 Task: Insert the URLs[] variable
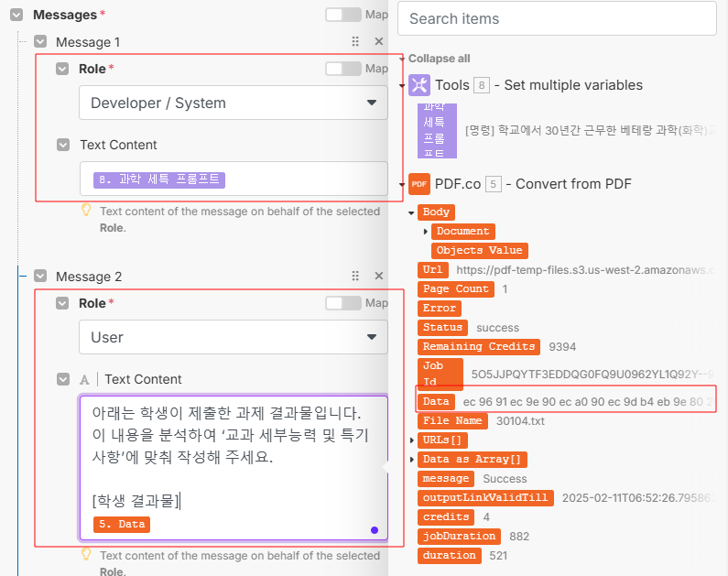point(442,440)
